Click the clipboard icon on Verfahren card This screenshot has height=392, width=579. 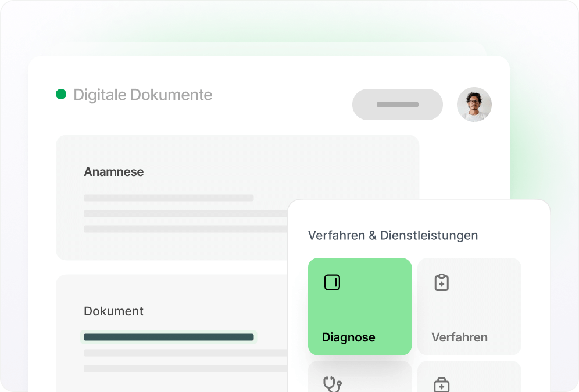[x=441, y=282]
